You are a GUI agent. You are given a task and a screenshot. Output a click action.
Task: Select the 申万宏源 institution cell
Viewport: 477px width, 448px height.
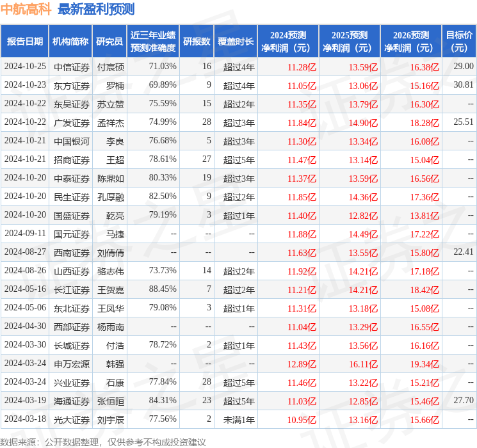72,364
